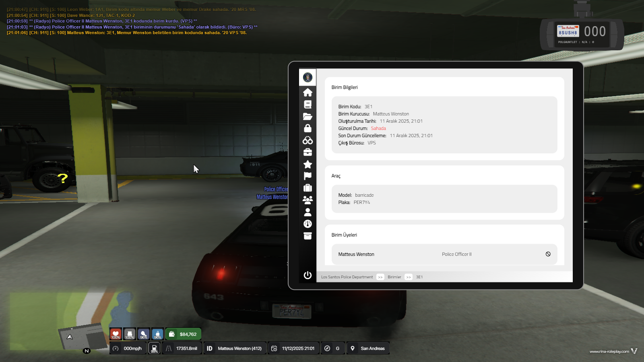Click the mileage readout 17351.8mil
The image size is (644, 362).
coord(182,348)
